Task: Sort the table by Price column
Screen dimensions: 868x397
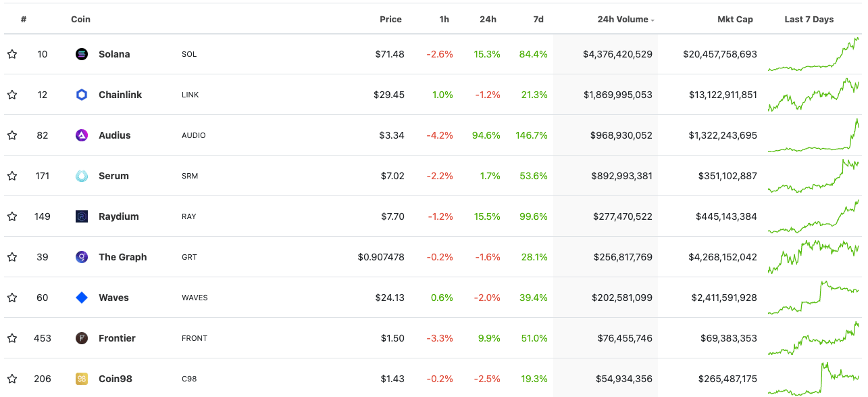Action: pos(390,20)
